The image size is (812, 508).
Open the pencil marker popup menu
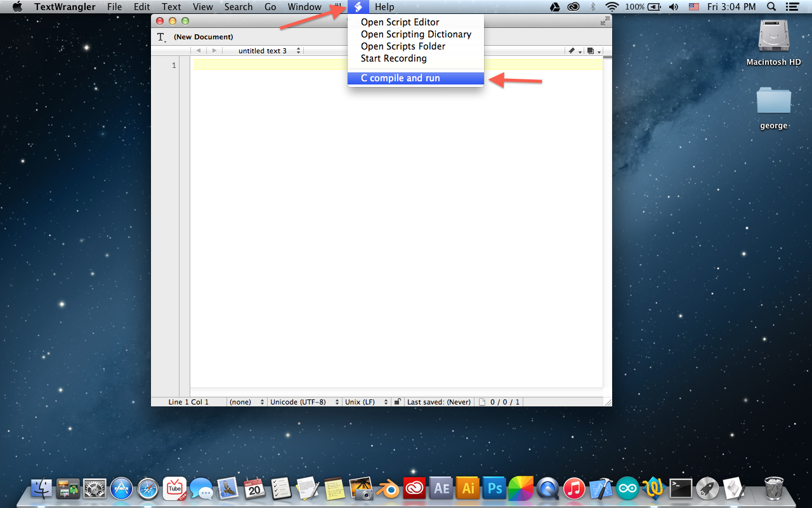pos(573,51)
